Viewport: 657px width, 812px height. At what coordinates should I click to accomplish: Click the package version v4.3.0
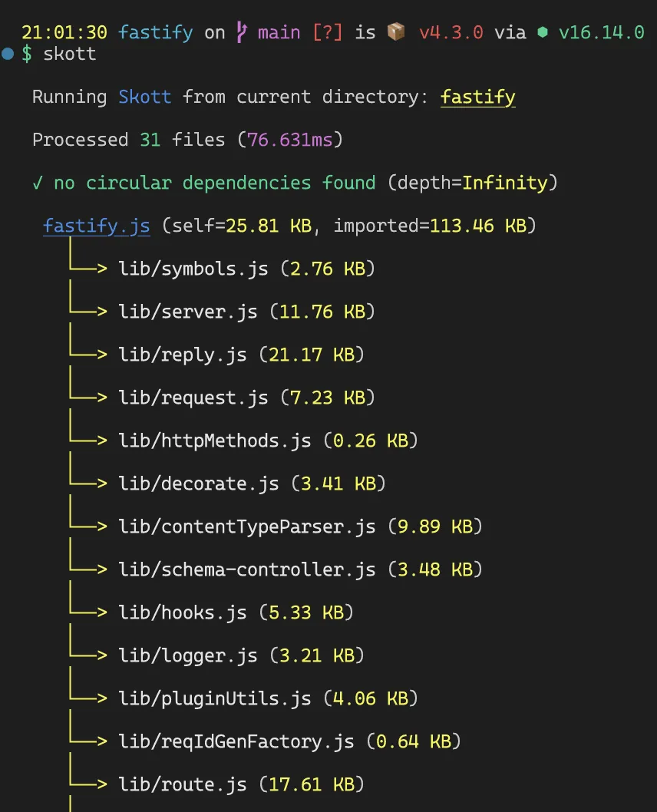[x=451, y=33]
